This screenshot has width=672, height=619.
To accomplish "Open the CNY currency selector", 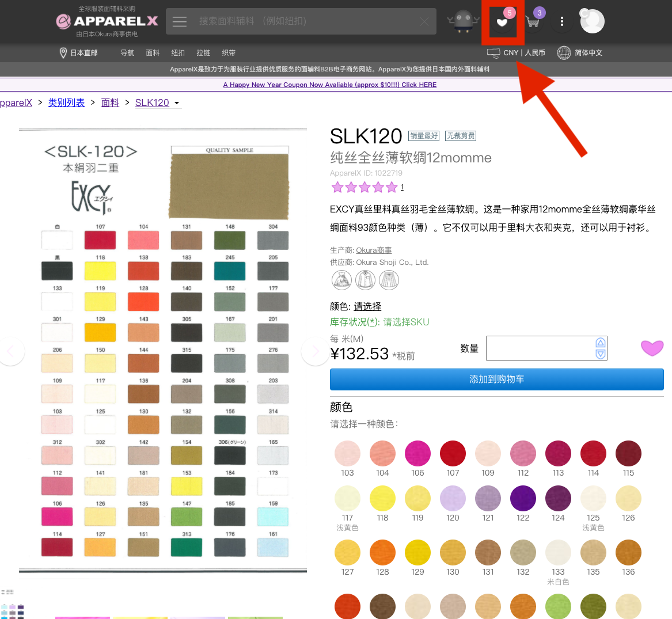I will point(516,53).
